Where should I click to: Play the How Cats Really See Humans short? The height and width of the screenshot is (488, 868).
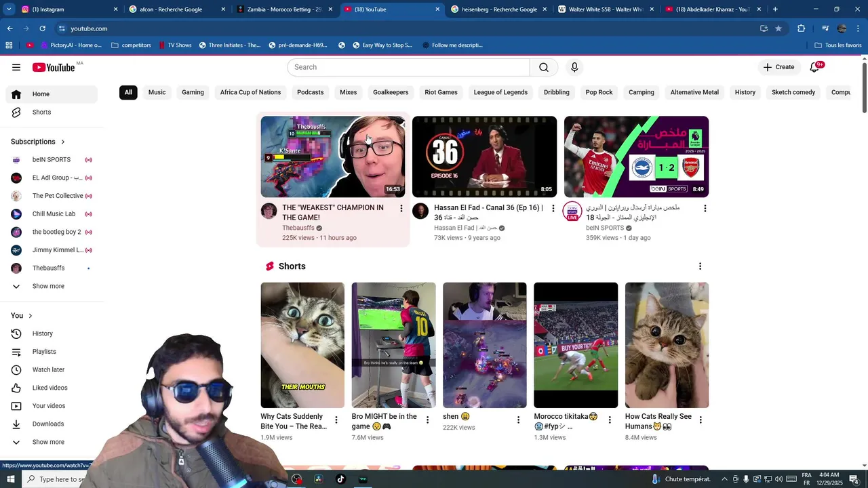[x=667, y=345]
